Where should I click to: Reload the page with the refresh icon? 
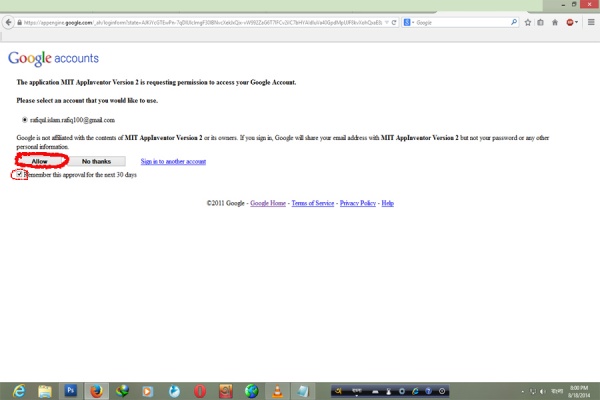(x=394, y=23)
